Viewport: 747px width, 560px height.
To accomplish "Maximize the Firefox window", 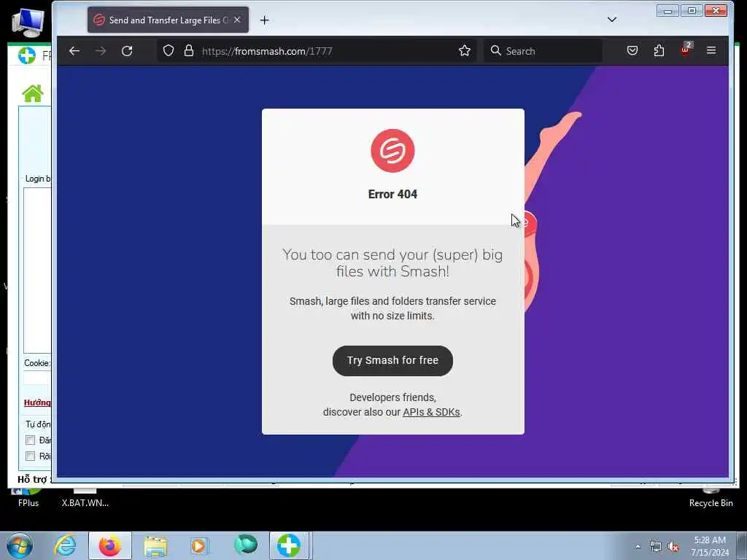I will point(692,10).
